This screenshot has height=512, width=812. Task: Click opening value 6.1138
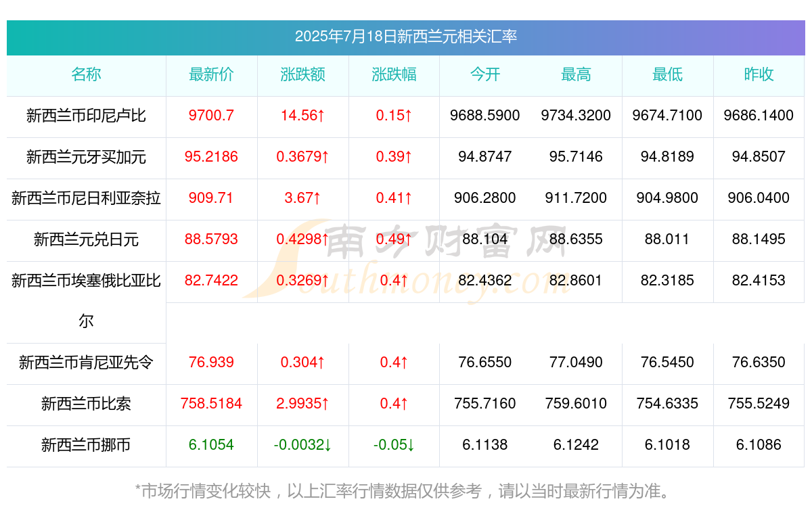[485, 445]
